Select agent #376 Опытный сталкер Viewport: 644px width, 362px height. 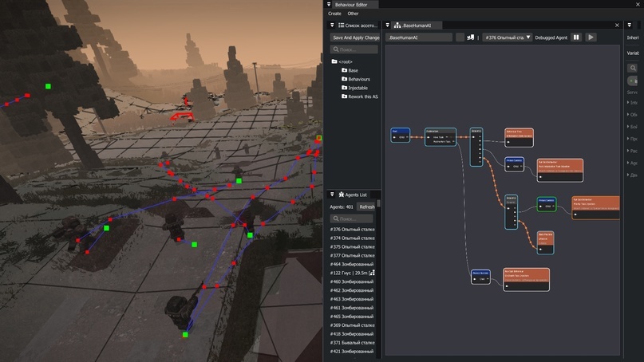pos(353,230)
